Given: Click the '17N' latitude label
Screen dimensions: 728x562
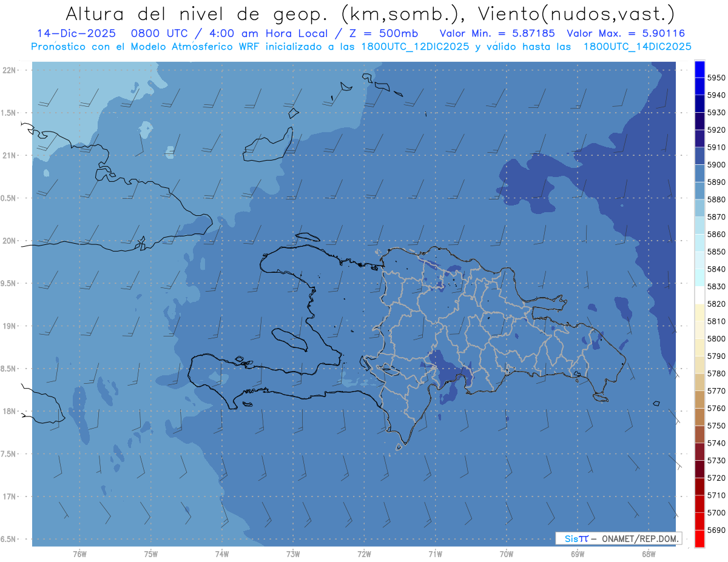Looking at the screenshot, I should [x=9, y=497].
